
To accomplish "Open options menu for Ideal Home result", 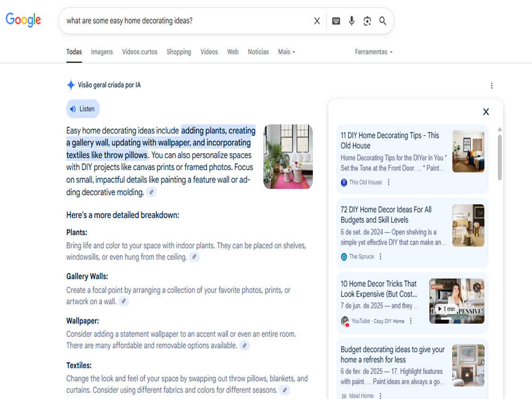I will 380,396.
